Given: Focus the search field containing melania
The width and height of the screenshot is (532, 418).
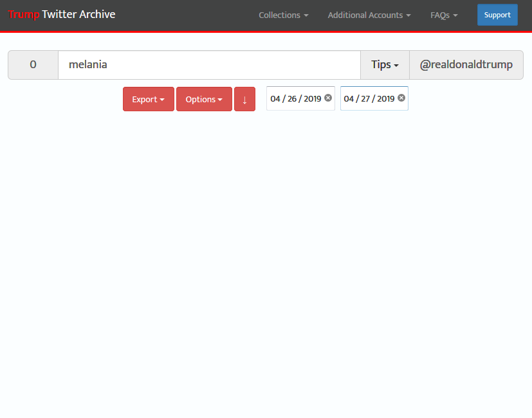Looking at the screenshot, I should 209,65.
